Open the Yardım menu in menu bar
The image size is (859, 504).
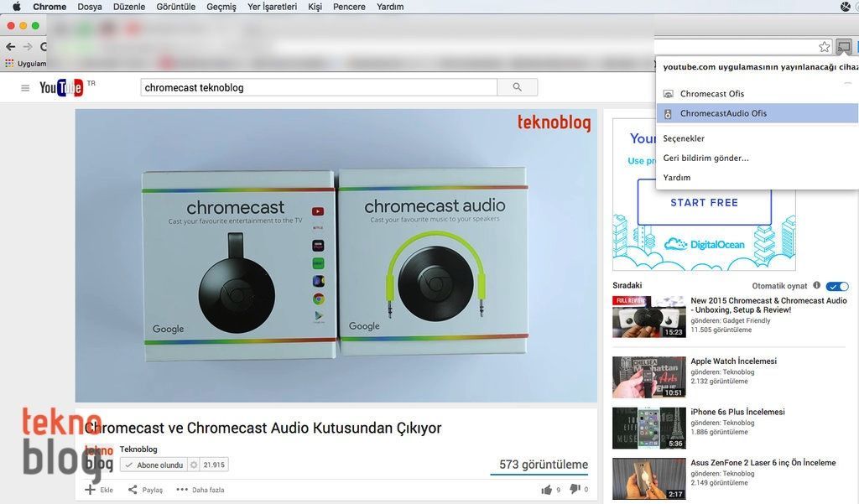[x=390, y=7]
